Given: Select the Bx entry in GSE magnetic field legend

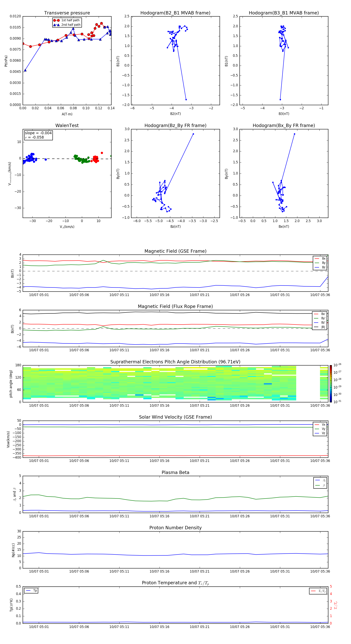Looking at the screenshot, I should click(320, 259).
